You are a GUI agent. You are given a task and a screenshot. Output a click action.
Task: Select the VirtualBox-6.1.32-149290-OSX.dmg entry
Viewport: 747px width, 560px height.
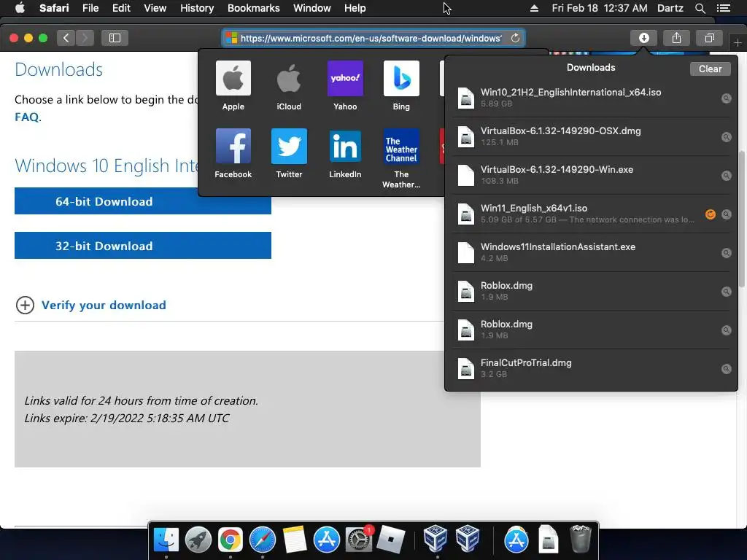(x=591, y=136)
